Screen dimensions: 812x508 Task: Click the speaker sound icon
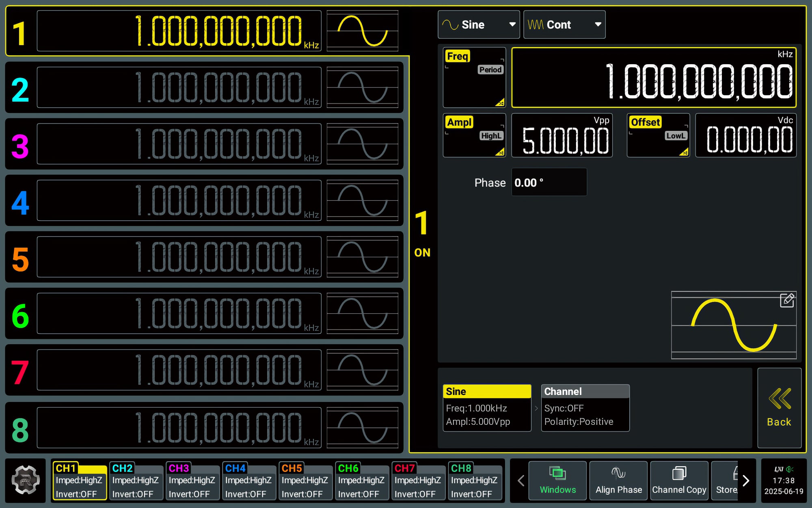790,469
